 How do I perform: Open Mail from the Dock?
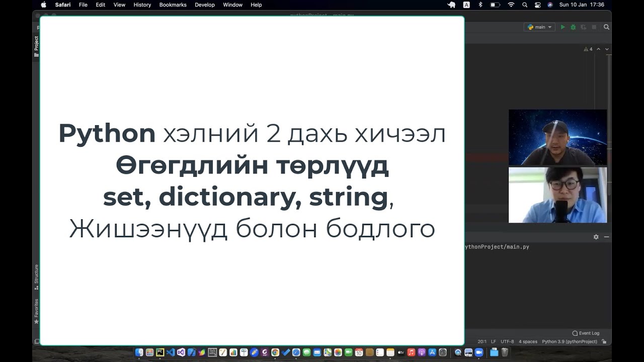(317, 352)
